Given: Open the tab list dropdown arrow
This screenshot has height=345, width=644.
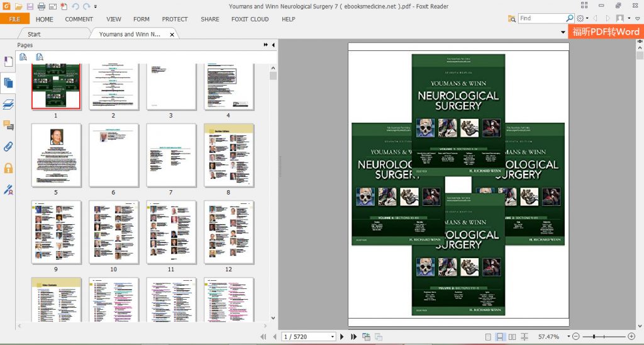Looking at the screenshot, I should [563, 32].
